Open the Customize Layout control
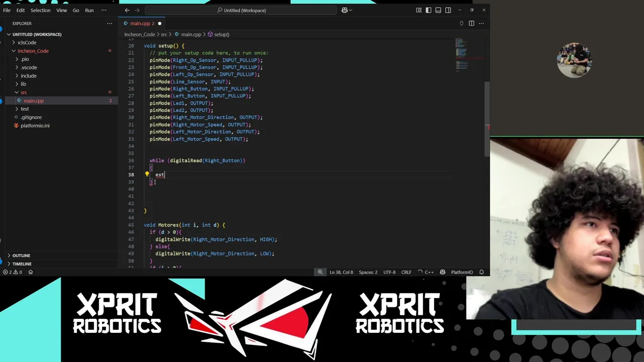This screenshot has height=362, width=644. pos(419,10)
